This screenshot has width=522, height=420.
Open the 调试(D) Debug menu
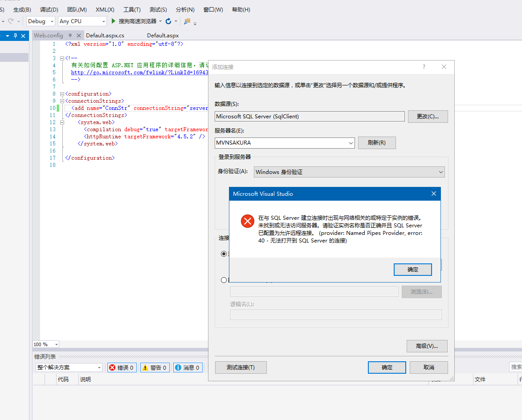pos(49,10)
